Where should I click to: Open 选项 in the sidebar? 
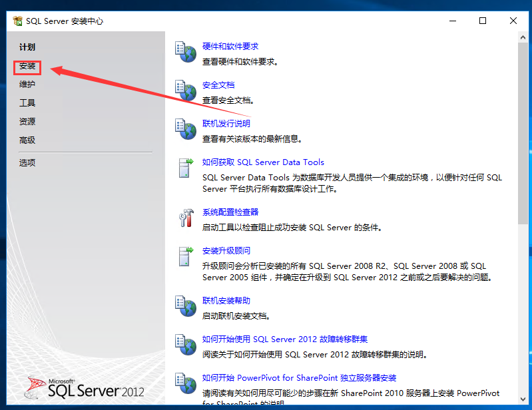27,162
